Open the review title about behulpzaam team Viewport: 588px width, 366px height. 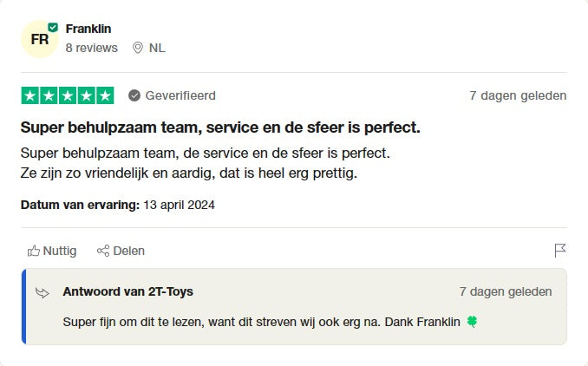tap(220, 127)
